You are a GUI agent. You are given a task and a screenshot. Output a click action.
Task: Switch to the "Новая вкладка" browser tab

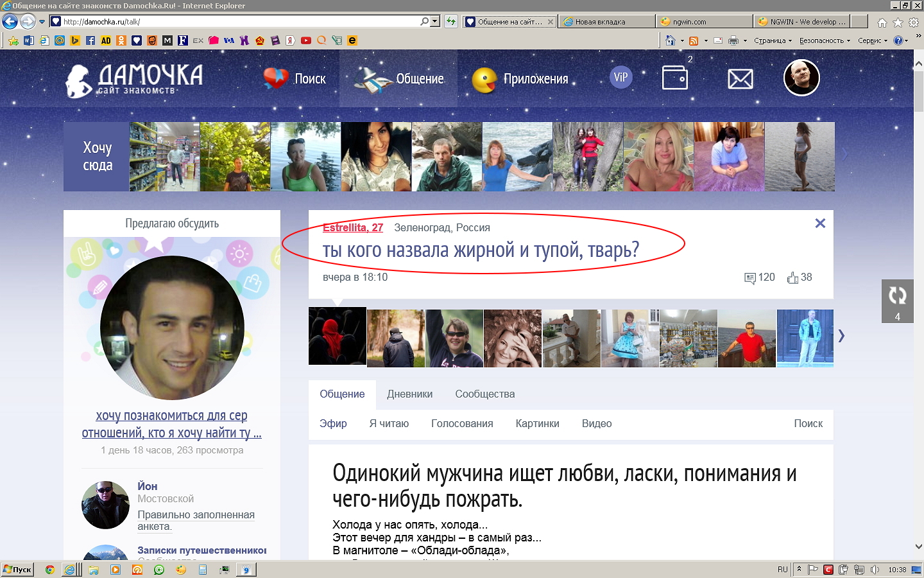(x=606, y=21)
